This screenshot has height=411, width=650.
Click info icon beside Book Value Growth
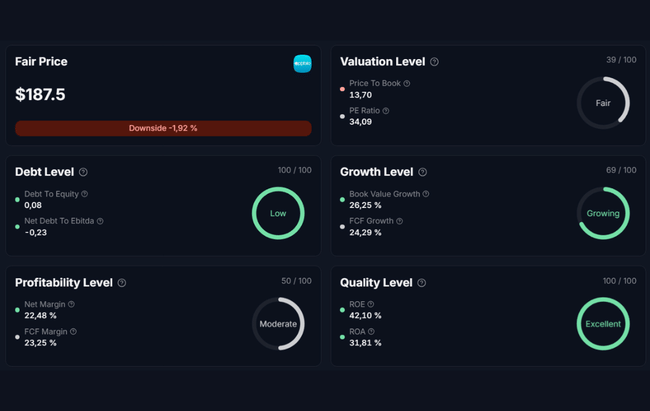coord(426,194)
